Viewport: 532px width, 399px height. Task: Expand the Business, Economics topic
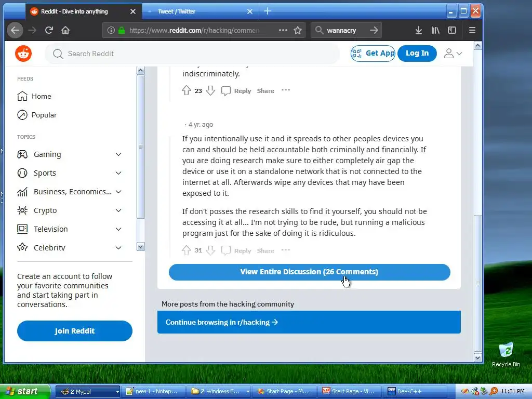tap(118, 192)
